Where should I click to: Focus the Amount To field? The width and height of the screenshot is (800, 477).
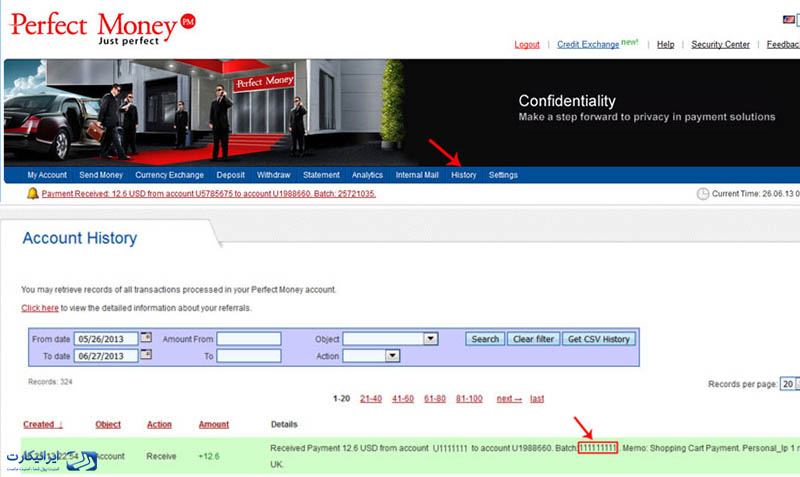(x=249, y=356)
